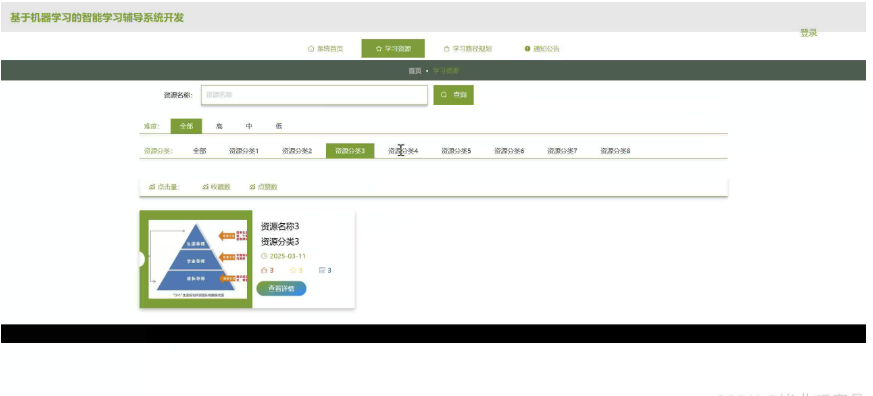
Task: Filter by 资源分类6
Action: coord(509,151)
